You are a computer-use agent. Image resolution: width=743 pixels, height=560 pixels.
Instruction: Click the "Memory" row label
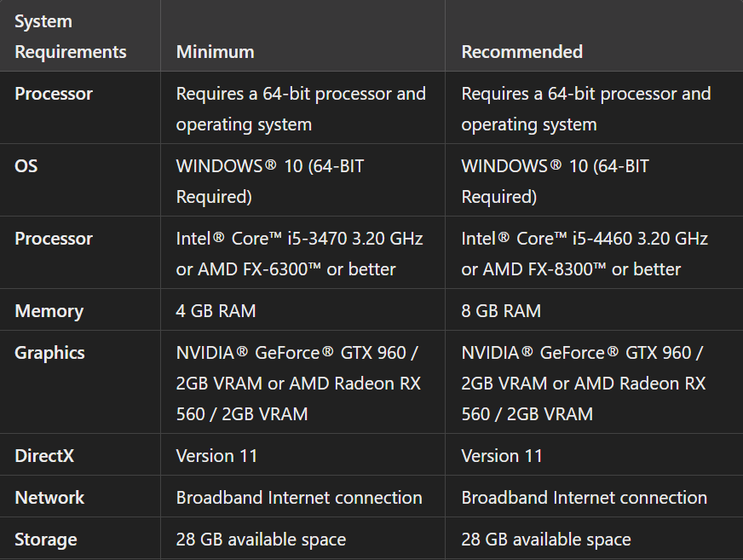[49, 311]
